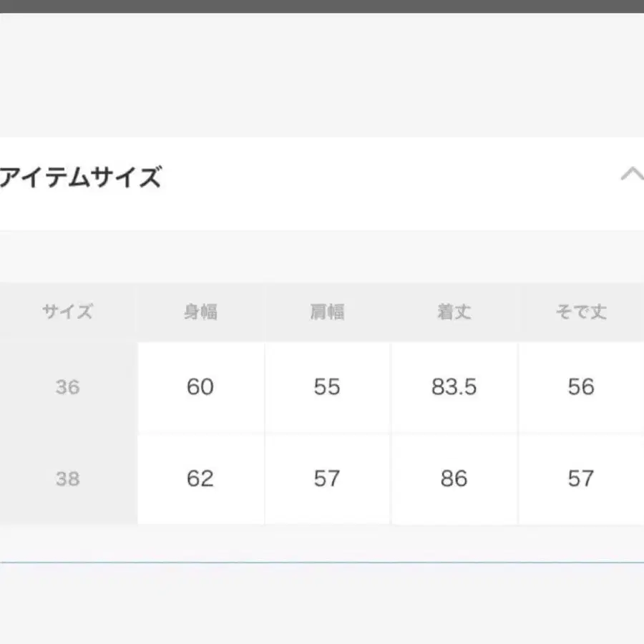The width and height of the screenshot is (644, 644).
Task: Select the 身幅 column header
Action: [x=201, y=311]
